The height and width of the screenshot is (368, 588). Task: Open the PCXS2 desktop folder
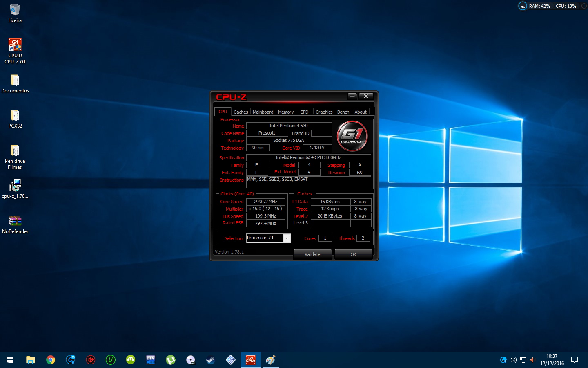(15, 119)
